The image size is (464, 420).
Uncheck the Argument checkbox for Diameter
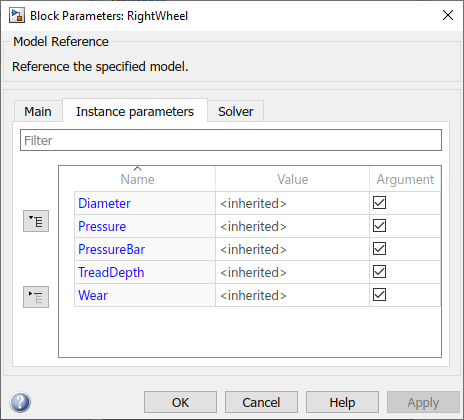[379, 203]
